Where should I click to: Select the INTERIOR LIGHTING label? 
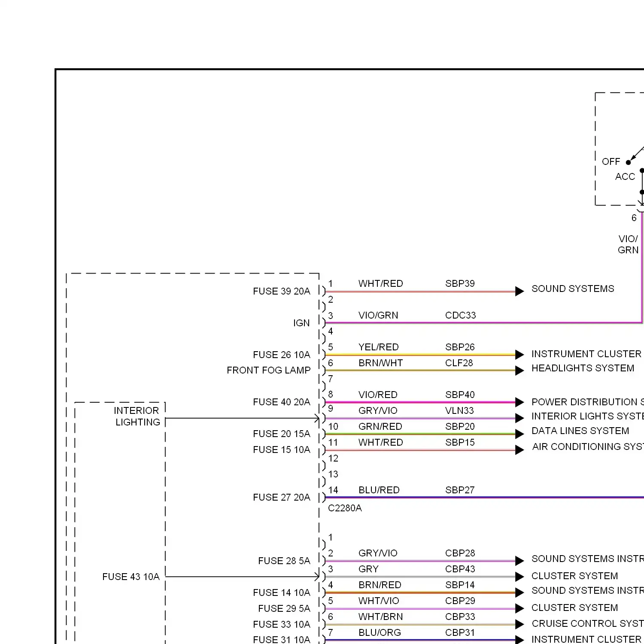tap(137, 416)
